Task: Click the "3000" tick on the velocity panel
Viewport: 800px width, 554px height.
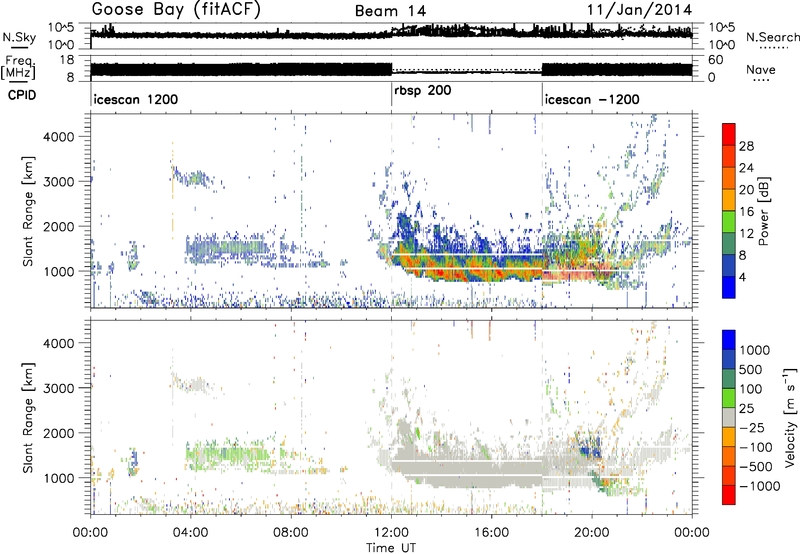Action: click(x=59, y=388)
